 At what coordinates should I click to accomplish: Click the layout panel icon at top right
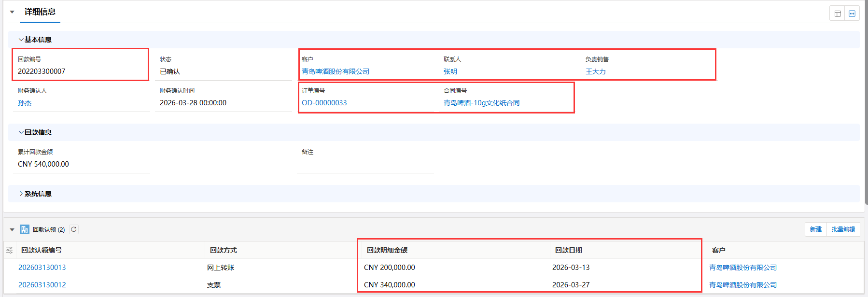point(838,14)
